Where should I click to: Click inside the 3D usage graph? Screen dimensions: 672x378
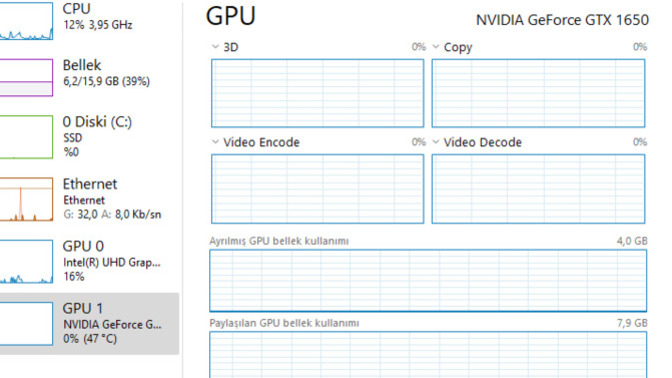pyautogui.click(x=318, y=93)
